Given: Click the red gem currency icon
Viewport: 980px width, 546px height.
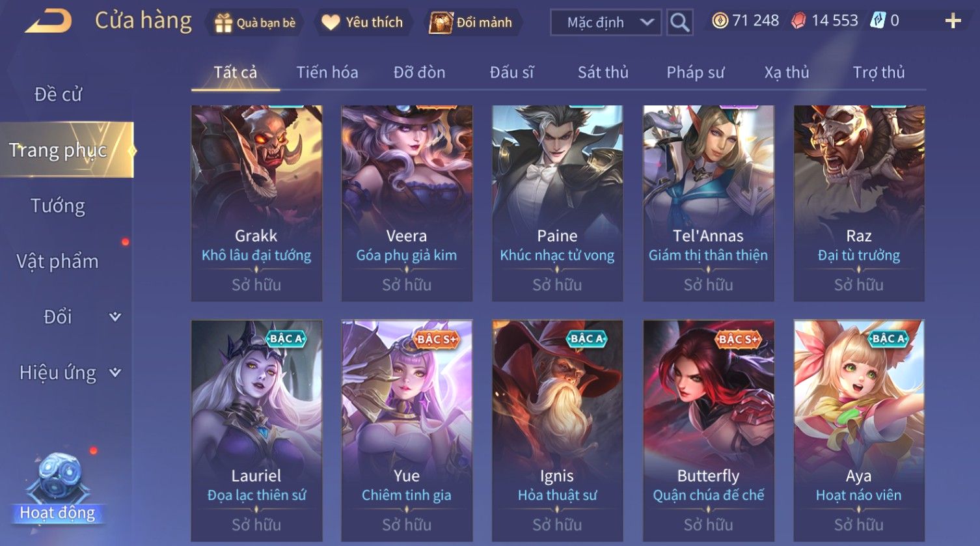Looking at the screenshot, I should click(x=798, y=21).
